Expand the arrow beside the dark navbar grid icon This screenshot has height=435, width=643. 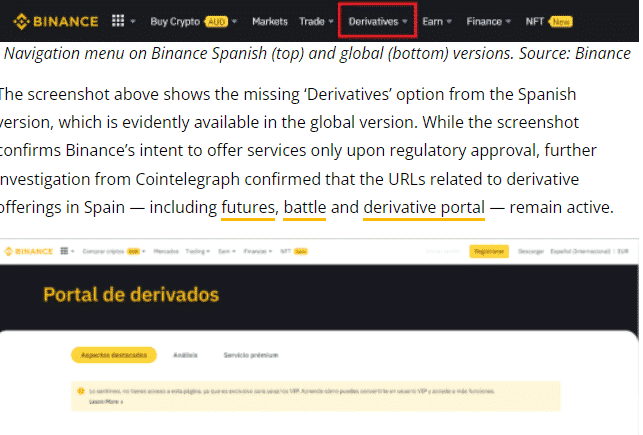[133, 21]
